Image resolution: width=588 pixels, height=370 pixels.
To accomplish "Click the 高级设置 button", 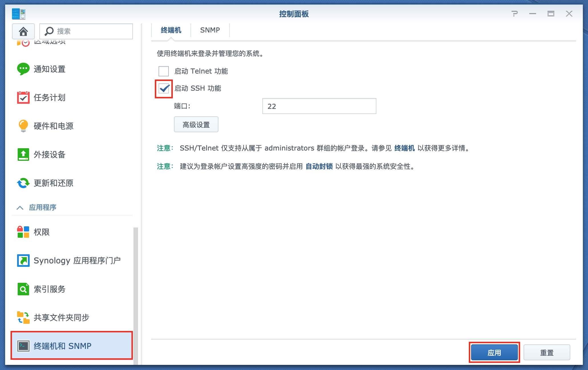I will click(196, 125).
